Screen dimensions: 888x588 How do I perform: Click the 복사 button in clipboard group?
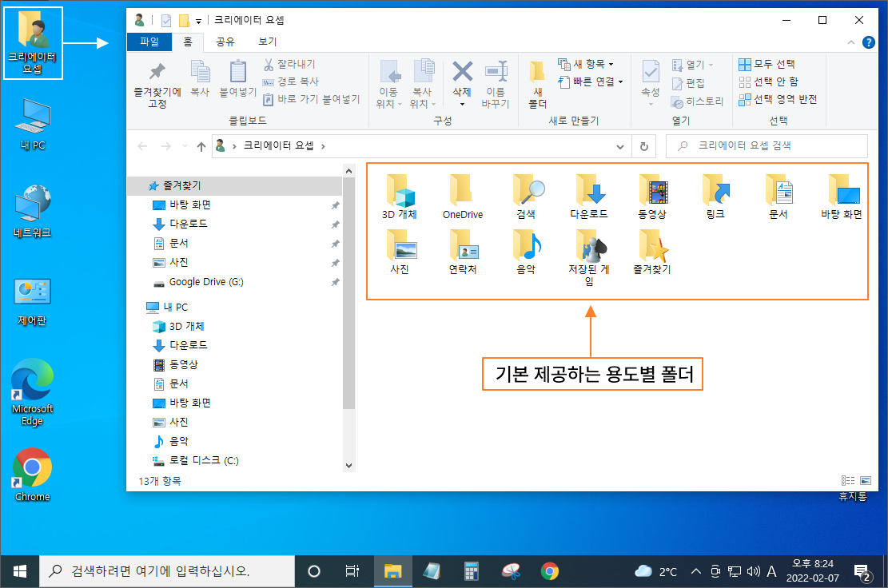[200, 78]
